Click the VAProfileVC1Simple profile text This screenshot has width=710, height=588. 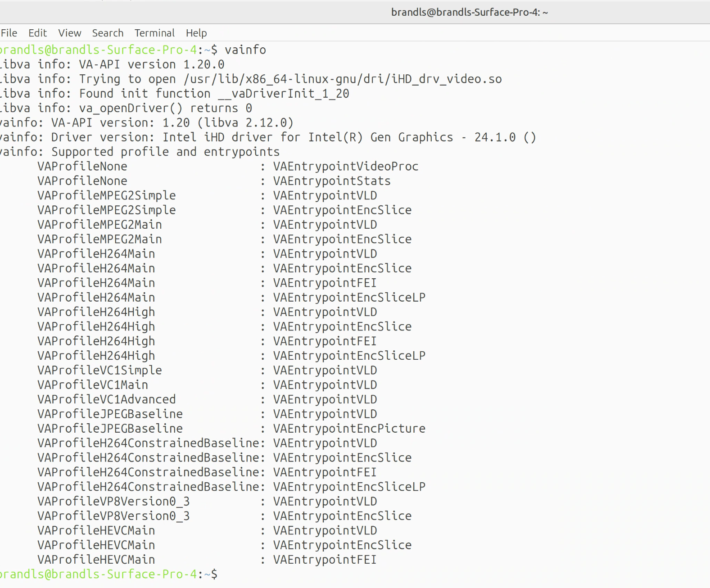point(99,371)
